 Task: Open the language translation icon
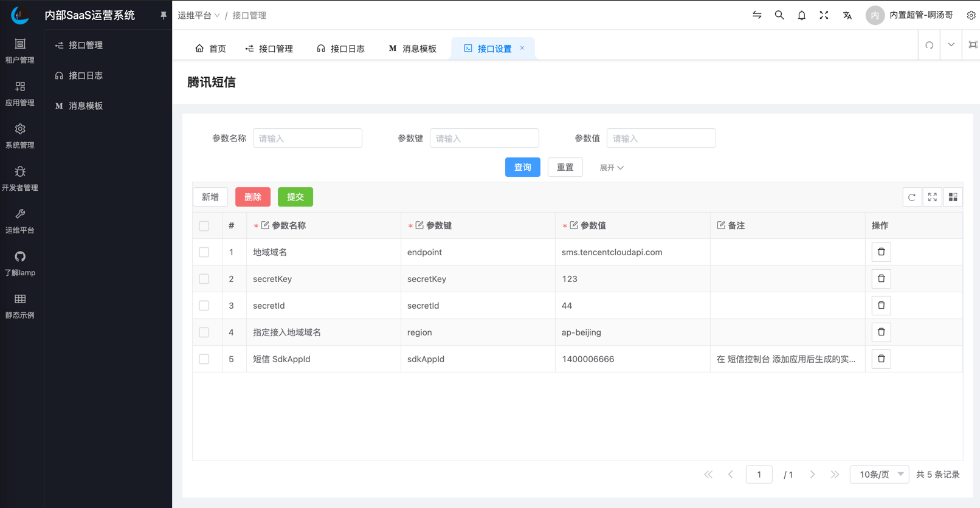[847, 15]
